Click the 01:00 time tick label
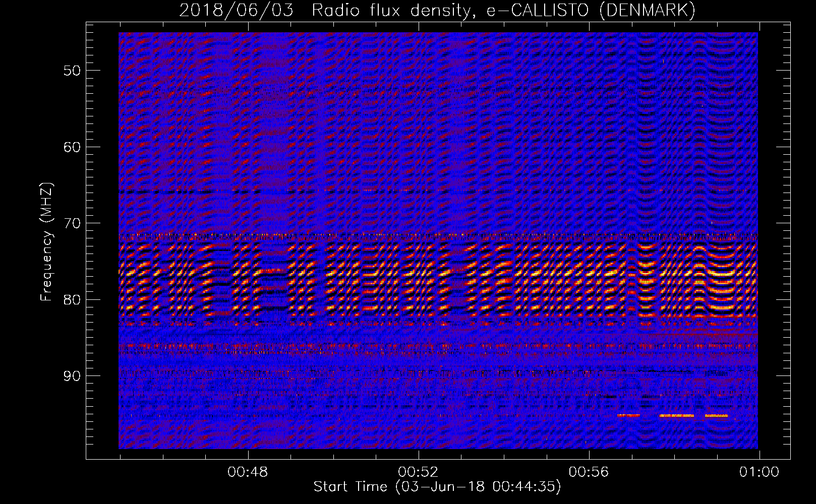Screen dimensions: 816x504 point(759,472)
